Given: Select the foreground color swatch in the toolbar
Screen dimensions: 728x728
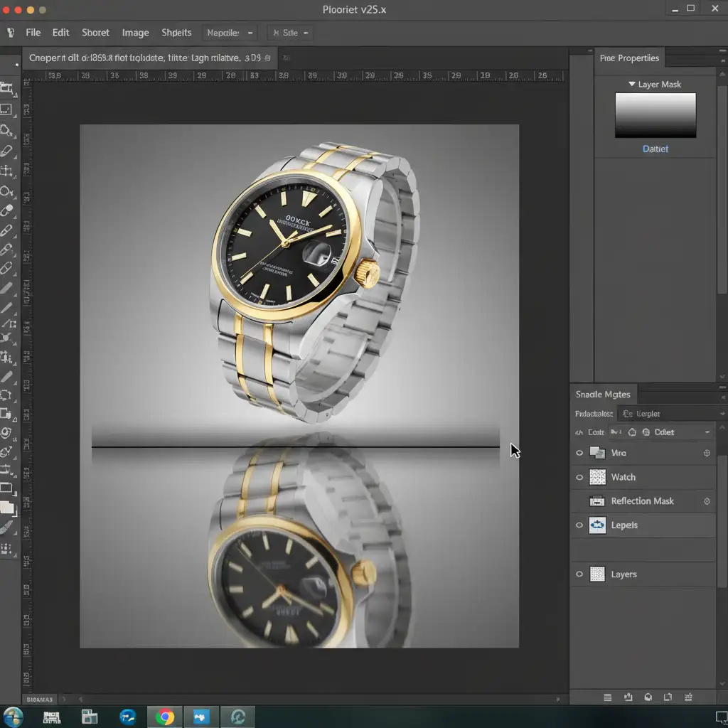Looking at the screenshot, I should [x=6, y=508].
